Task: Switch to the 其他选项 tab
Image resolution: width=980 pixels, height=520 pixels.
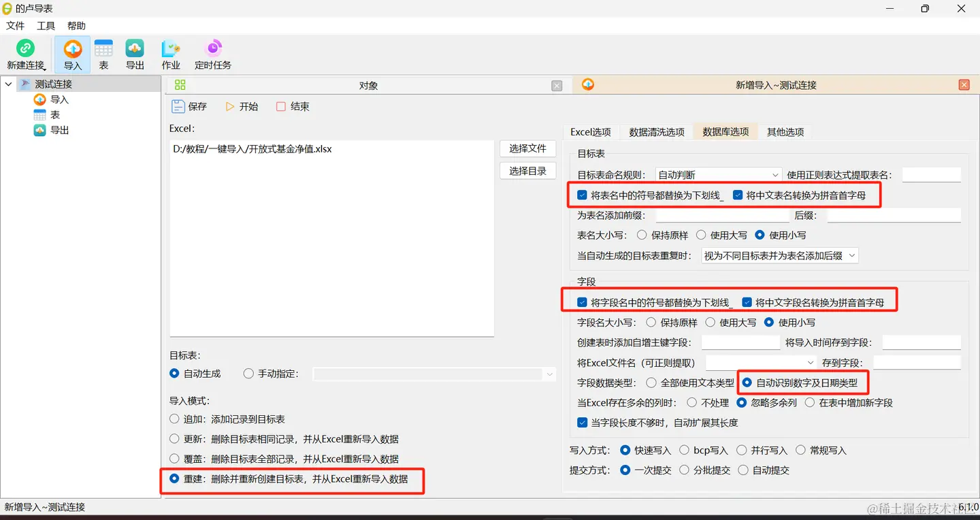Action: 785,132
